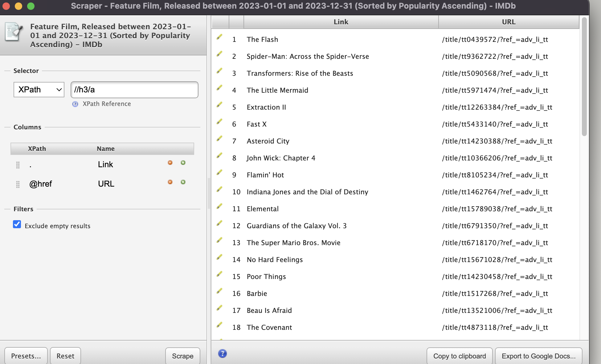Viewport: 601px width, 364px height.
Task: Open the XPath selector type dropdown
Action: (39, 90)
